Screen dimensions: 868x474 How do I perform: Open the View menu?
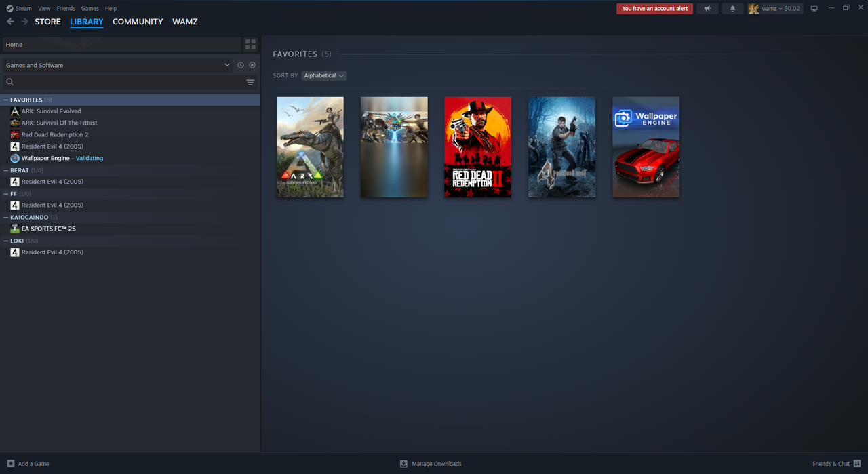click(x=44, y=9)
